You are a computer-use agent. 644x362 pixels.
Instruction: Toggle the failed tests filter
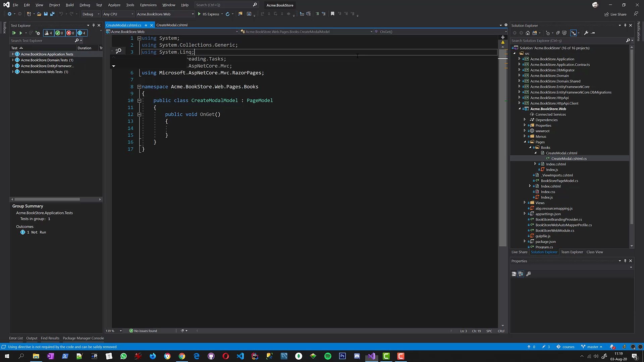pyautogui.click(x=70, y=33)
